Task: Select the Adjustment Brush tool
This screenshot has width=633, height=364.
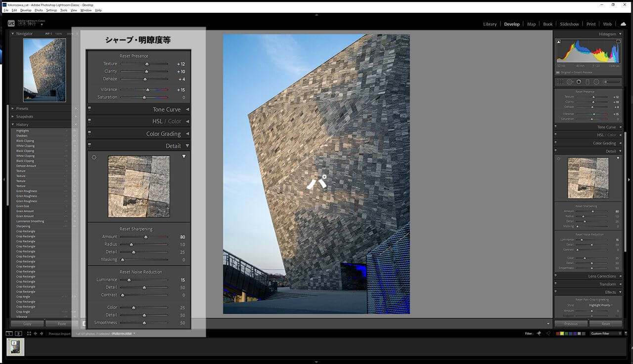Action: (612, 82)
